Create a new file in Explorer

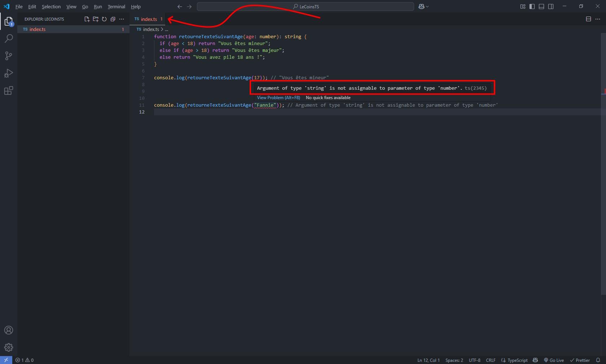(x=87, y=19)
